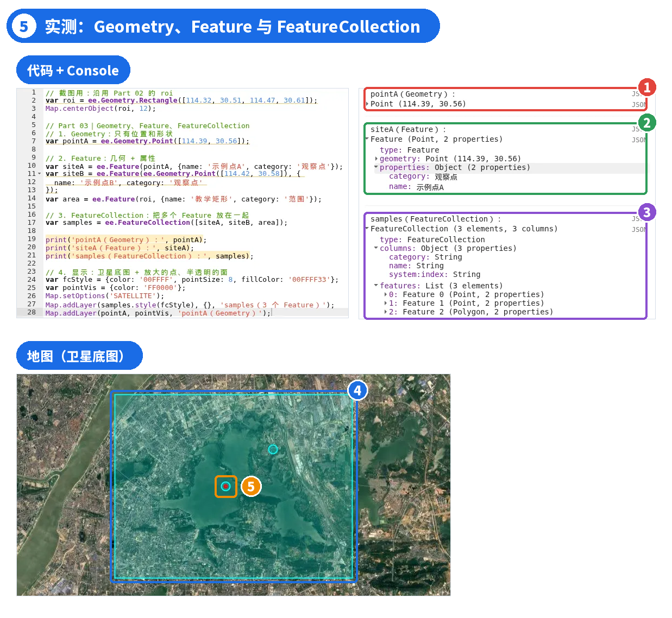Click code line 'Map.centerObject(roi, 12);'
Image resolution: width=672 pixels, height=618 pixels.
(101, 109)
